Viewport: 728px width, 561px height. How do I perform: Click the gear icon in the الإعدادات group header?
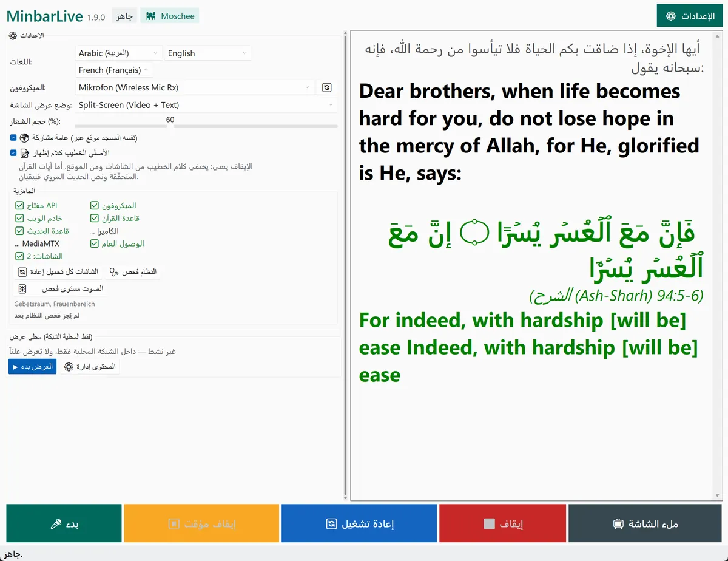[x=13, y=36]
